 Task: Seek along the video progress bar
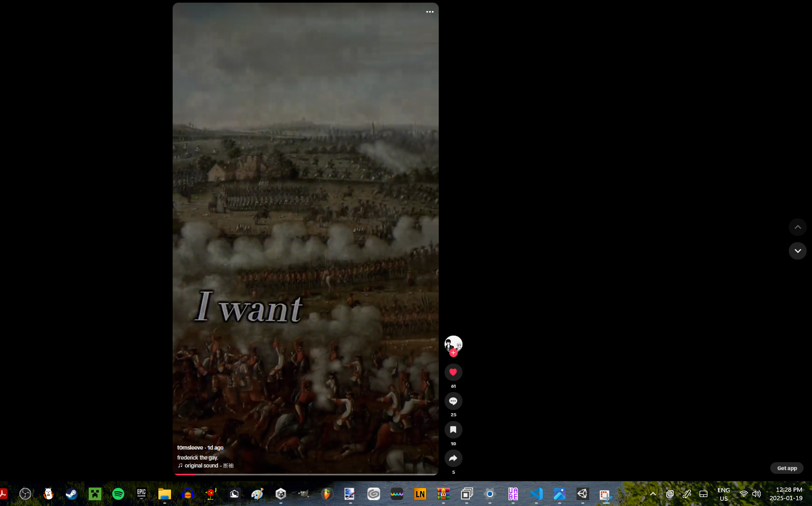click(305, 474)
